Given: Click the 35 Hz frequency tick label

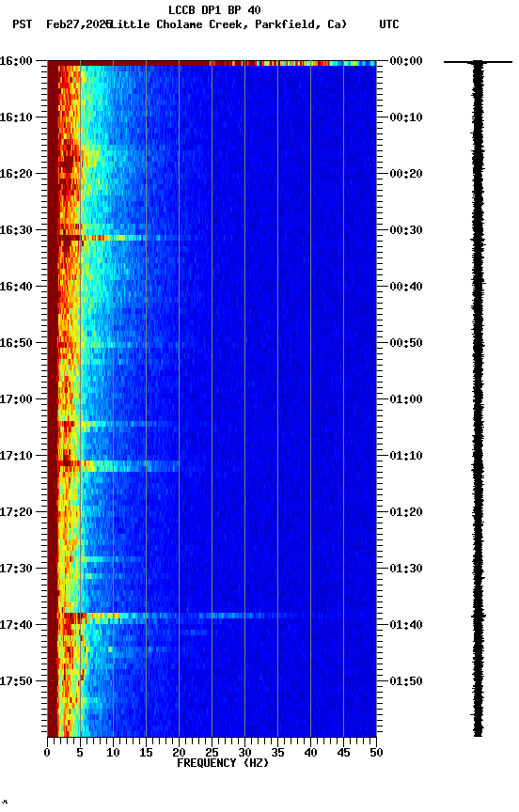Looking at the screenshot, I should coord(277,753).
